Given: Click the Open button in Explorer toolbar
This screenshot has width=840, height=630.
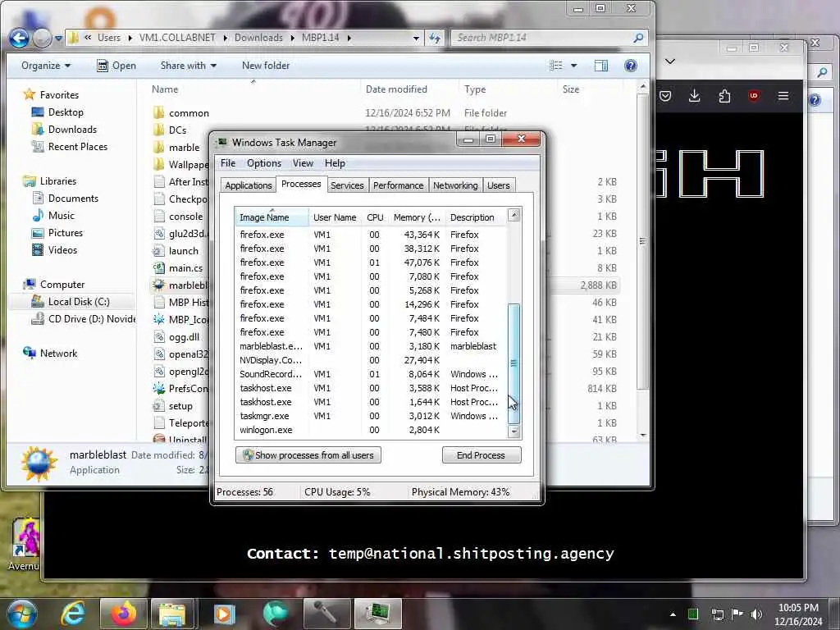Looking at the screenshot, I should pyautogui.click(x=116, y=66).
